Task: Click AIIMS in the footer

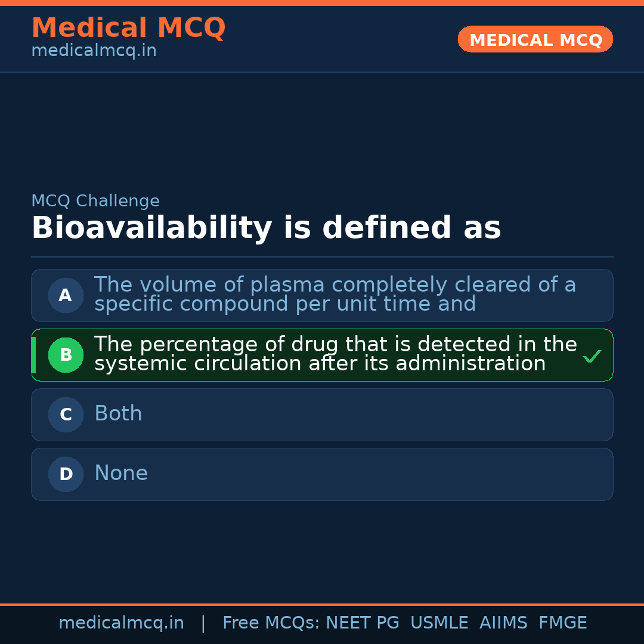Action: pyautogui.click(x=503, y=623)
